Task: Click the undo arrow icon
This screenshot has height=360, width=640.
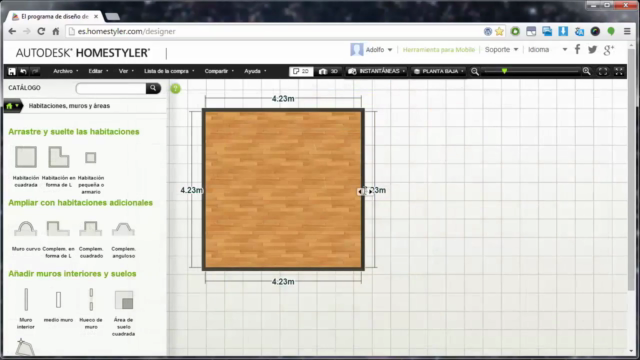Action: [x=23, y=71]
